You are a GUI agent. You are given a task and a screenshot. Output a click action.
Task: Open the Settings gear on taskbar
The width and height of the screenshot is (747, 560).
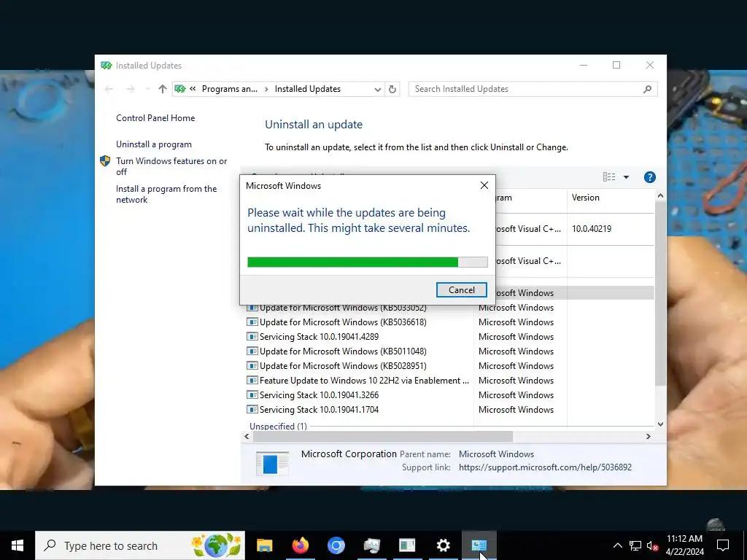pos(443,545)
